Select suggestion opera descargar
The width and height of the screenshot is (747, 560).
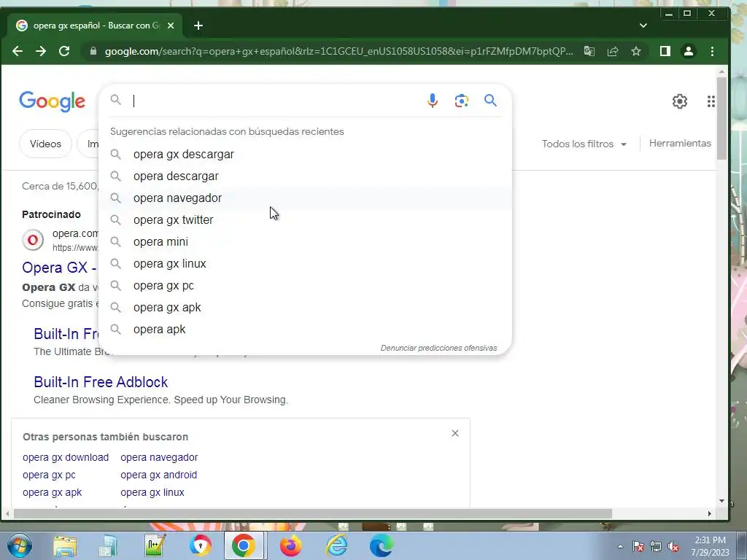pos(306,176)
